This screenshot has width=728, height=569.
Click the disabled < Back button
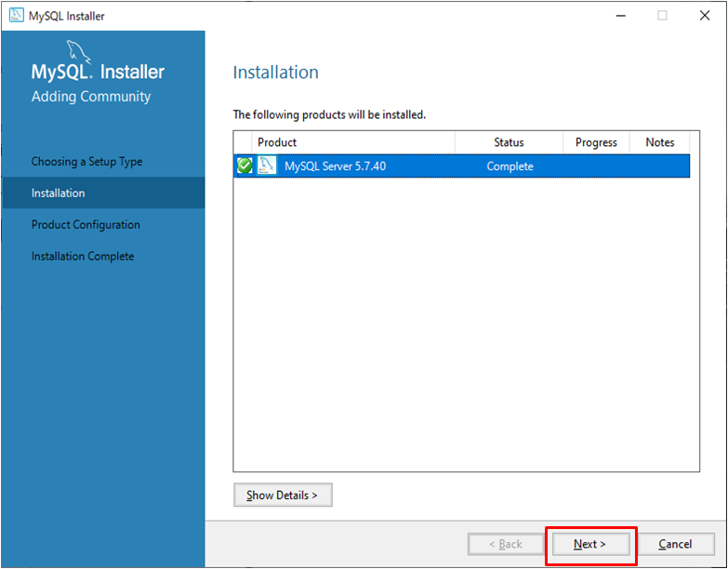506,544
